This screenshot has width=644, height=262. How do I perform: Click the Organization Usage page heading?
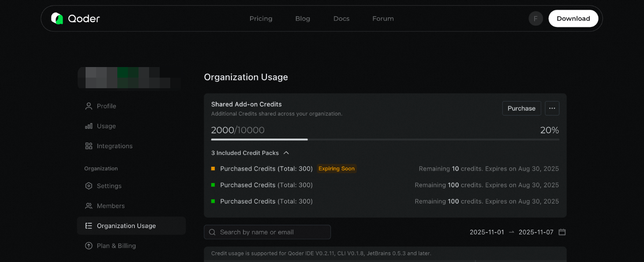click(x=246, y=77)
